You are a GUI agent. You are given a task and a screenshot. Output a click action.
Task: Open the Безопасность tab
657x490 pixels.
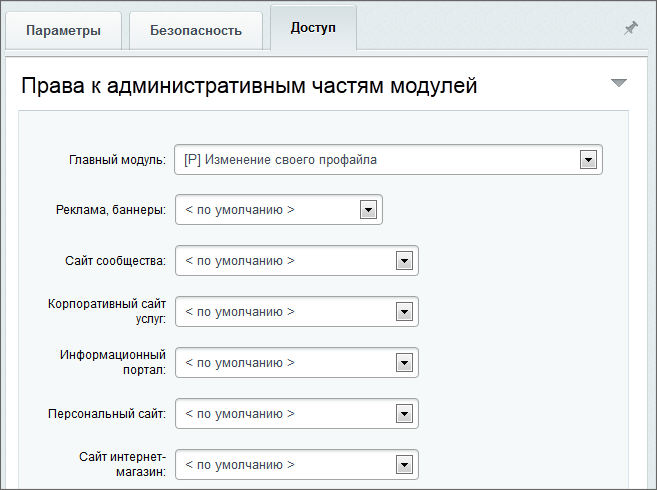click(196, 30)
